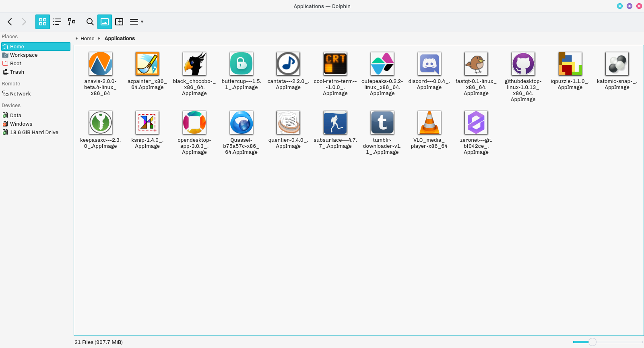Select the zeronet AppImage icon

click(x=476, y=122)
